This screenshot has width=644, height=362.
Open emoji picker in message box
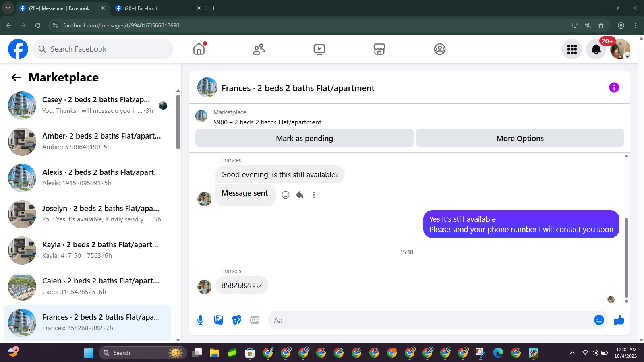[x=599, y=320]
